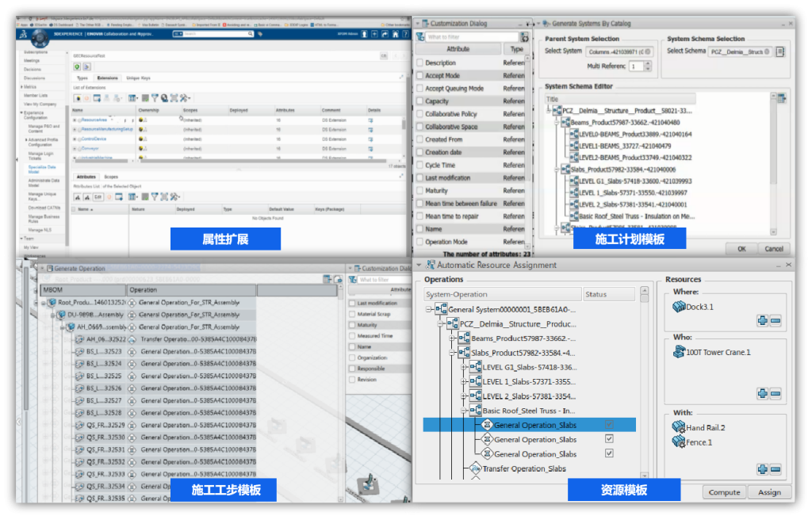Check the Cycle Time attribute checkbox
812x520 pixels.
coord(419,166)
